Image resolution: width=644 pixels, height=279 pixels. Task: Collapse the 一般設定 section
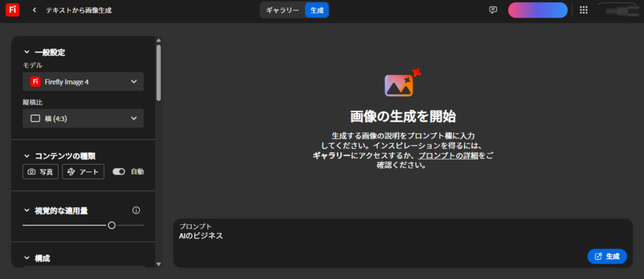point(27,53)
